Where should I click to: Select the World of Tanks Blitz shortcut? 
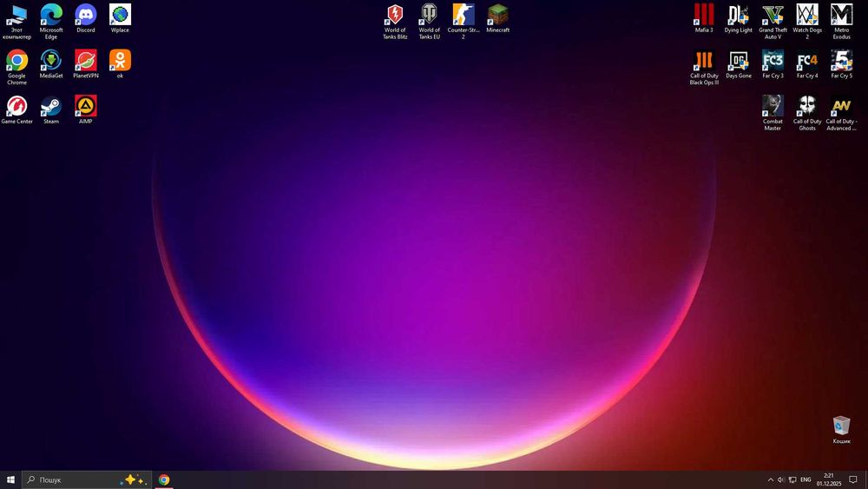point(395,22)
